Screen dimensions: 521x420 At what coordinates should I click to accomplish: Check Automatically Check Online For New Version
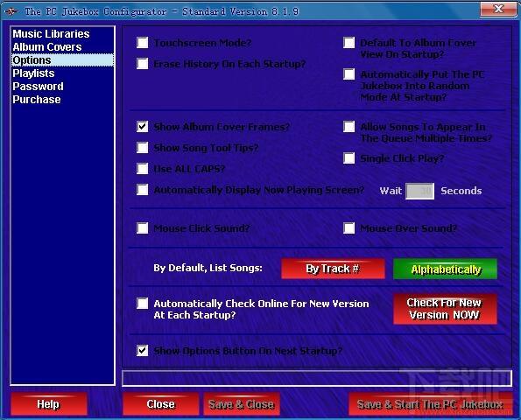143,303
